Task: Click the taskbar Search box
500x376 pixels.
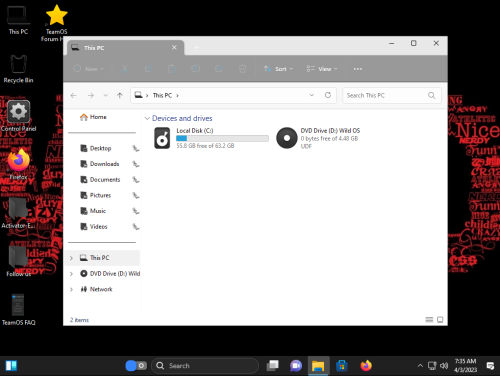Action: coord(205,366)
